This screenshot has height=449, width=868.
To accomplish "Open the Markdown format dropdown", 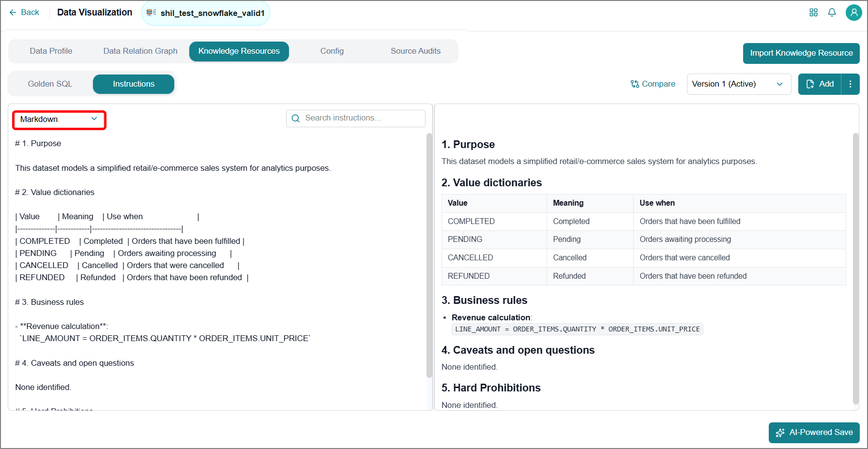I will point(59,120).
